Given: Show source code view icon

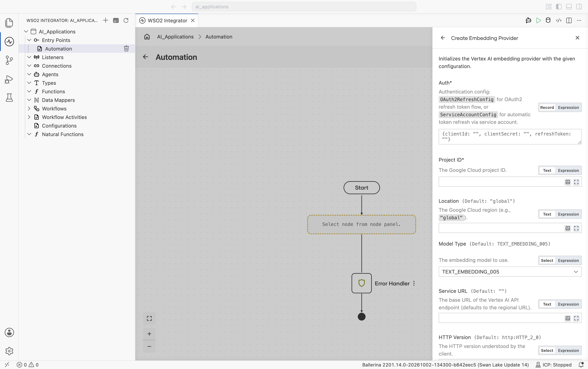Looking at the screenshot, I should (x=559, y=20).
